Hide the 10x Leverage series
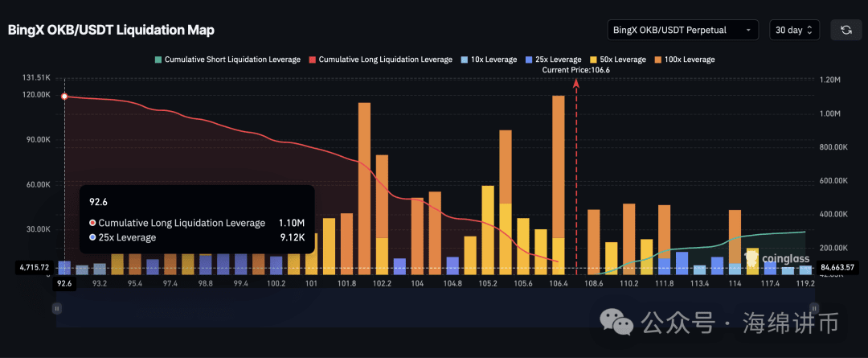The height and width of the screenshot is (358, 868). [489, 60]
